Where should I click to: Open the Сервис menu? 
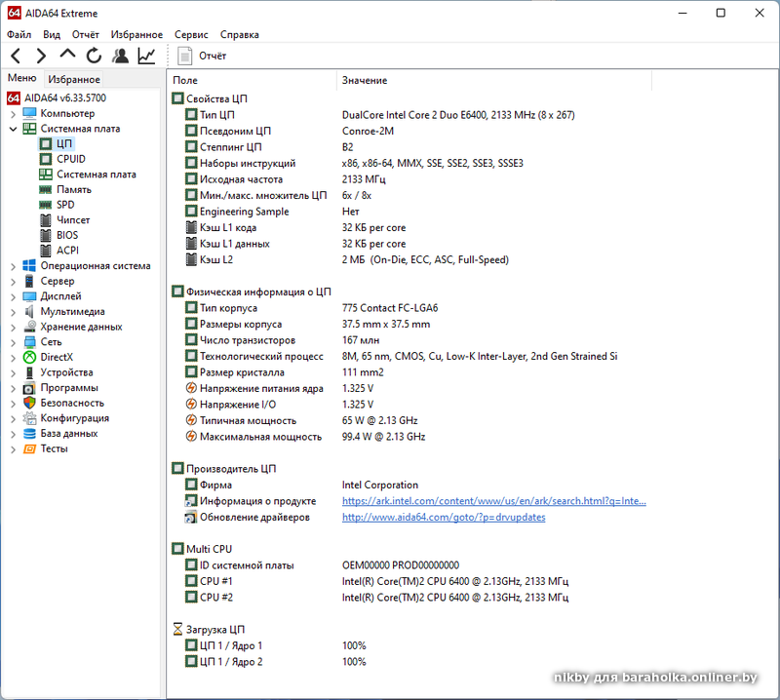click(191, 34)
